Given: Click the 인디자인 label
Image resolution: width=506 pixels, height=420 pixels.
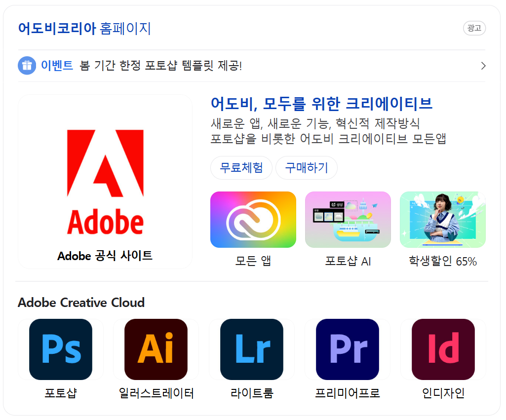Looking at the screenshot, I should 443,393.
